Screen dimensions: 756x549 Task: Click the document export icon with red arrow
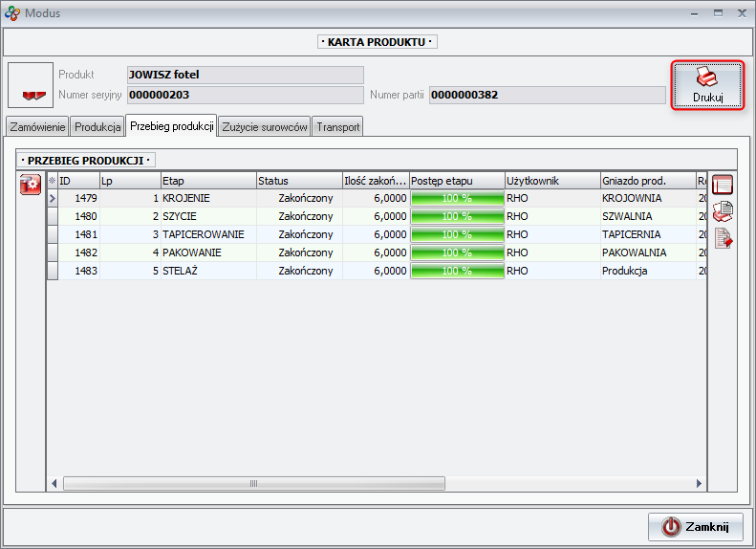click(x=723, y=239)
